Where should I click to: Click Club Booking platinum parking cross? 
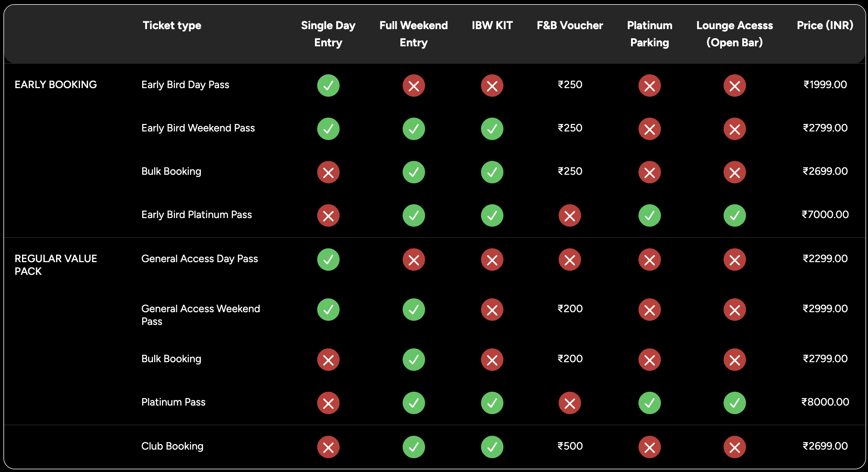[649, 447]
